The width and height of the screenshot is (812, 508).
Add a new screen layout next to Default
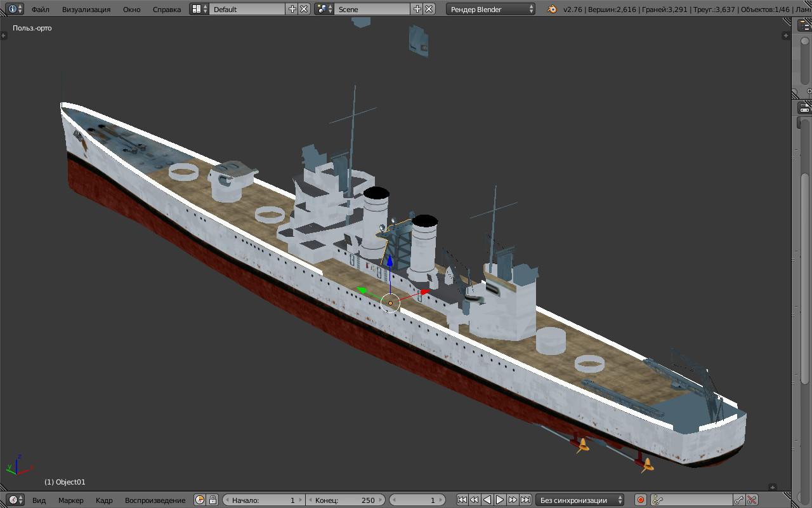pos(292,9)
